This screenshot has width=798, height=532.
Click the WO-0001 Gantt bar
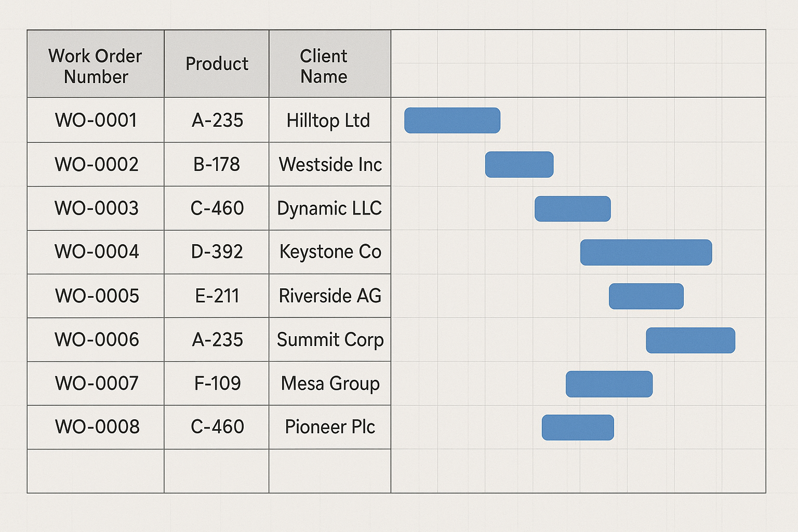(x=452, y=121)
